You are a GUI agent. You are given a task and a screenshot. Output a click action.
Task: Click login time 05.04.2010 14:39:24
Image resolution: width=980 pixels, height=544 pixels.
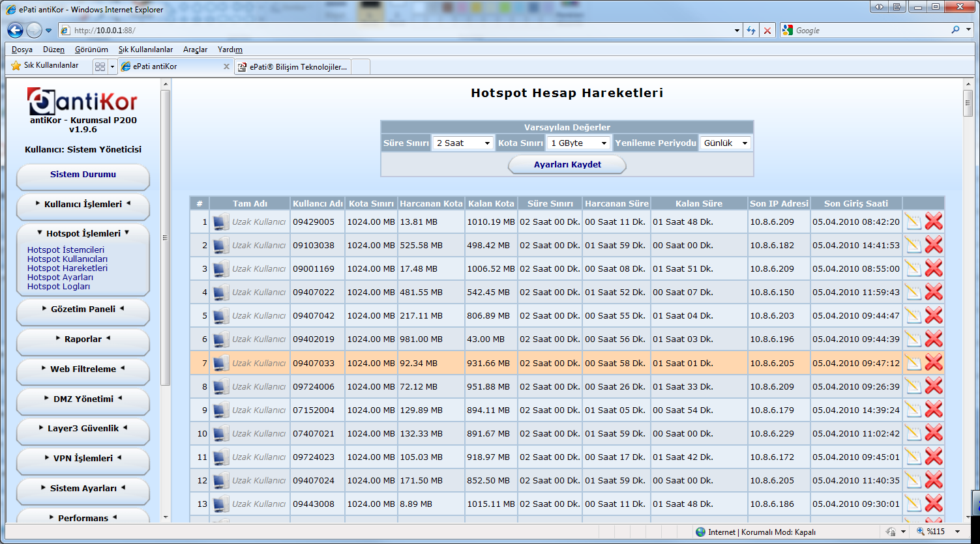(x=856, y=410)
